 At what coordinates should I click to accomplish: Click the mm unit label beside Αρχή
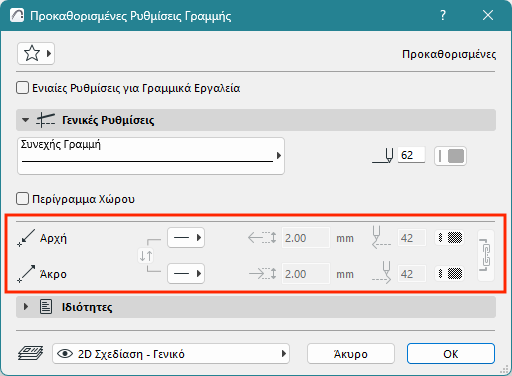pos(345,239)
